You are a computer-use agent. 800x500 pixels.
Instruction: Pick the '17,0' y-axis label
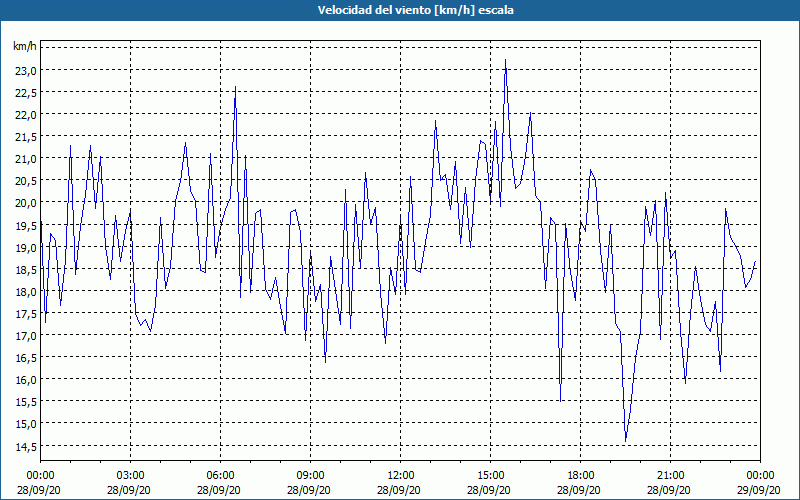pos(27,336)
